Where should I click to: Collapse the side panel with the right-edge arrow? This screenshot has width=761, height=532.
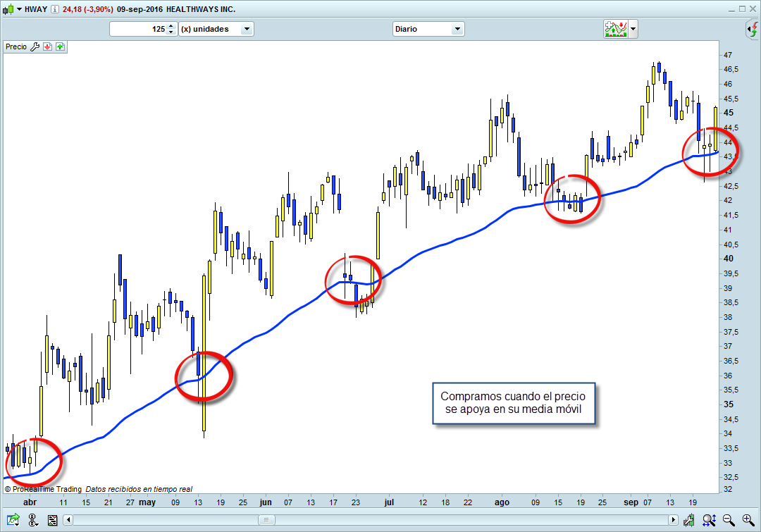(750, 29)
